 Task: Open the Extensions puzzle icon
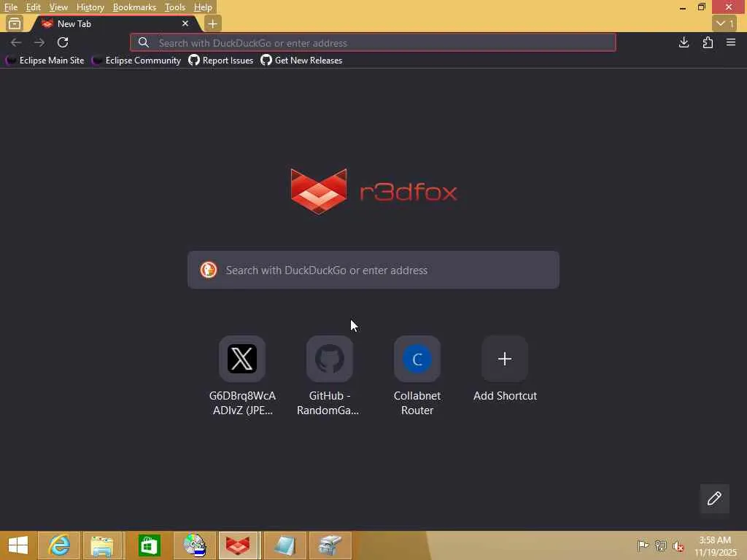point(708,42)
